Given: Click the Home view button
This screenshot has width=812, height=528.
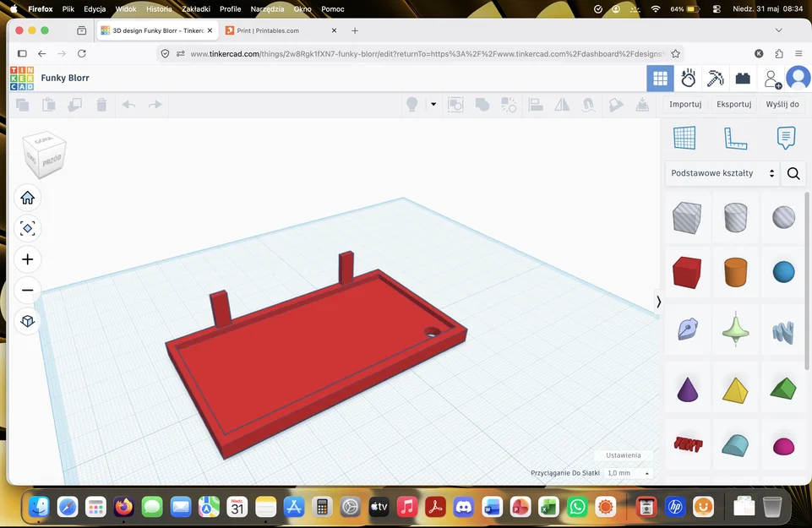Looking at the screenshot, I should pyautogui.click(x=27, y=198).
